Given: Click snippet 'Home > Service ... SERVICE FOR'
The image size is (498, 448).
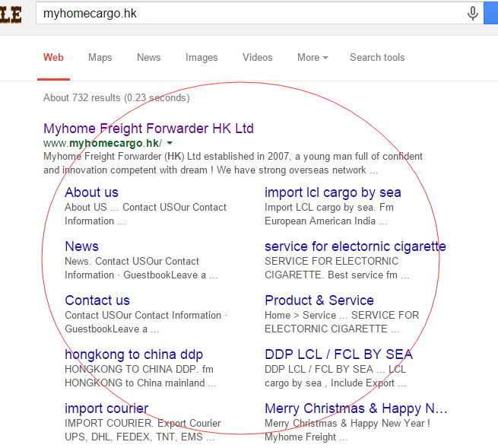Looking at the screenshot, I should pyautogui.click(x=341, y=315).
